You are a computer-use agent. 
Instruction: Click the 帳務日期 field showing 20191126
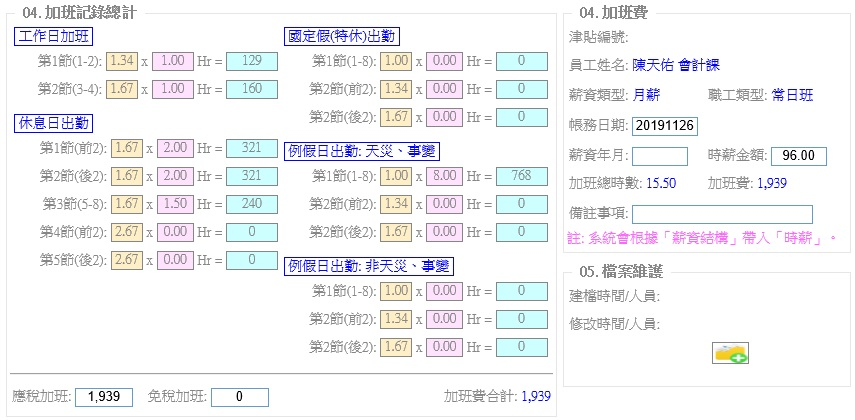[x=664, y=126]
